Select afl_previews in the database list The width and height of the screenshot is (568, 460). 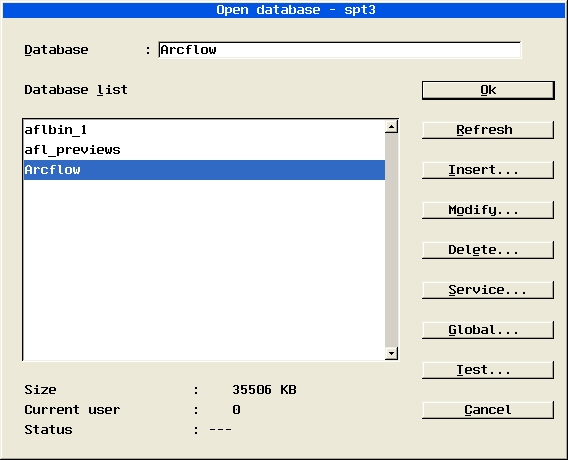point(204,150)
